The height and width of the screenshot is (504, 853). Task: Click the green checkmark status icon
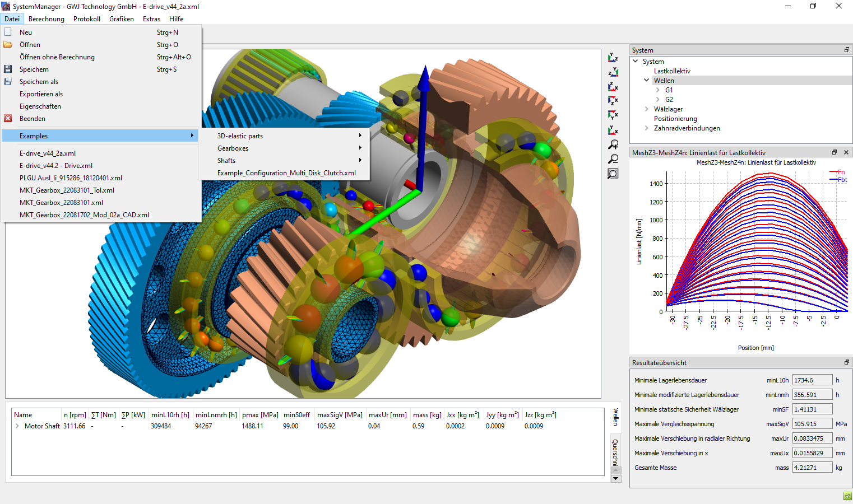coord(847,496)
